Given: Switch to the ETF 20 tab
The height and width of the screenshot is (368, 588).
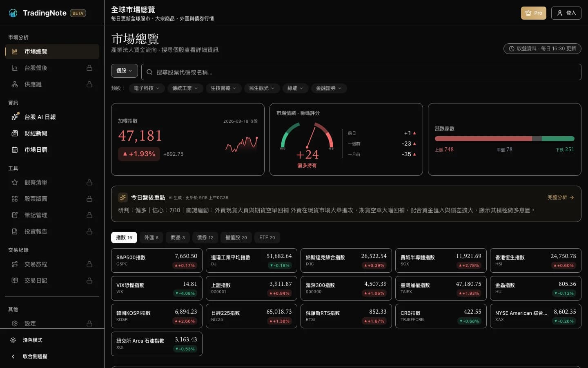Looking at the screenshot, I should pyautogui.click(x=267, y=238).
